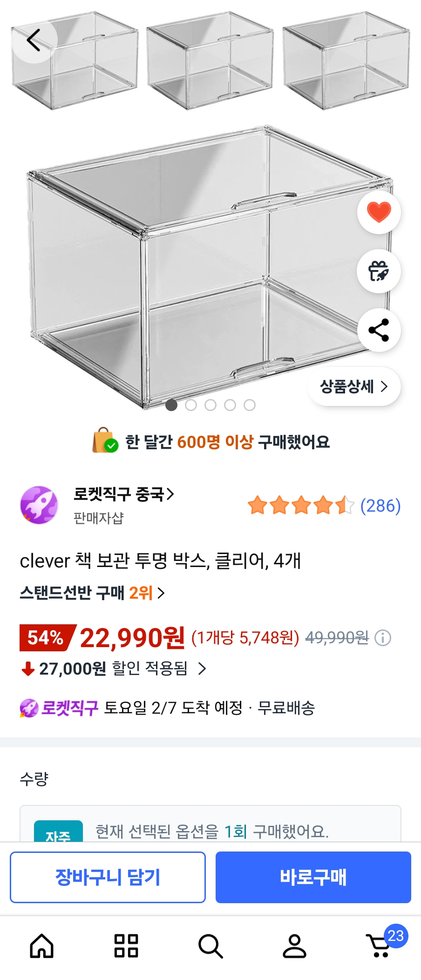
Task: Open the 286 reviews link
Action: (x=380, y=506)
